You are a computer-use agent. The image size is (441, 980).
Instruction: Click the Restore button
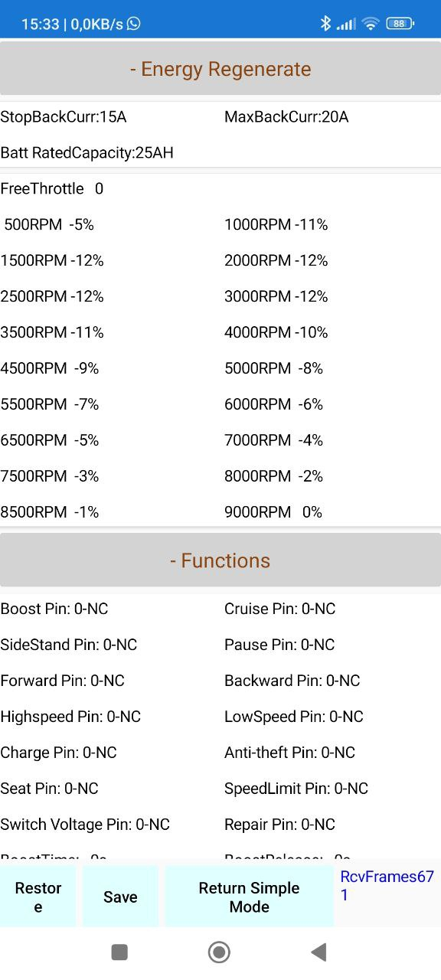point(38,897)
